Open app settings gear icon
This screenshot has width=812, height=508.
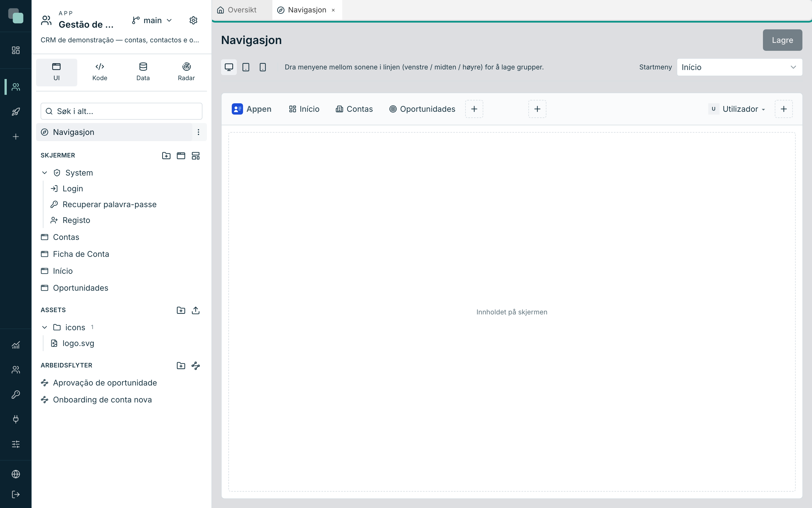click(193, 21)
